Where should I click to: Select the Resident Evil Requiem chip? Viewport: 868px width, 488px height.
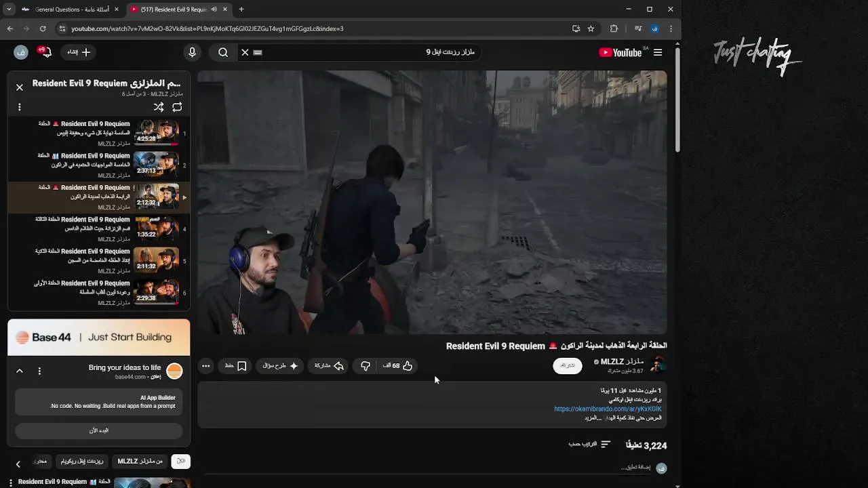82,461
